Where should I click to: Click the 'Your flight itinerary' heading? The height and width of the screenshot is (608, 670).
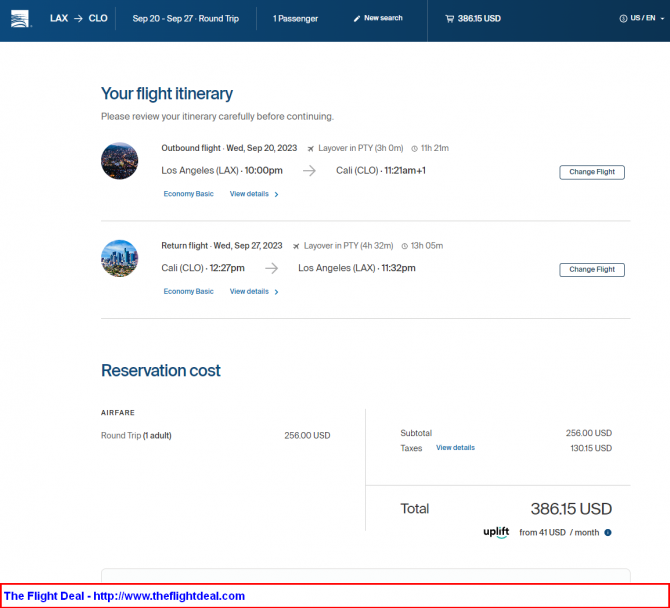[167, 94]
